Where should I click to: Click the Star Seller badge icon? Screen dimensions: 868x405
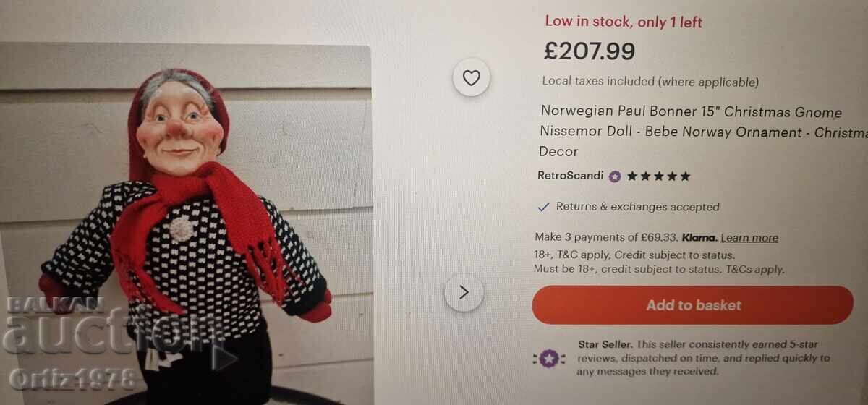click(x=548, y=358)
